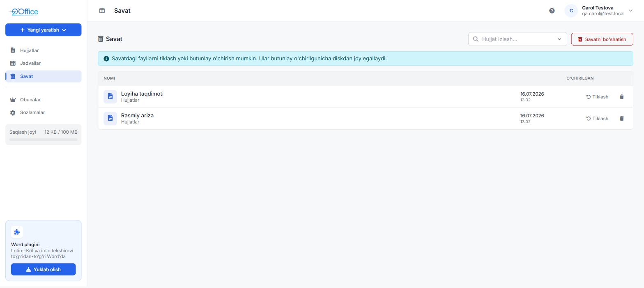Click the 12 KB / 100 MB storage value
The height and width of the screenshot is (288, 644).
pyautogui.click(x=61, y=132)
